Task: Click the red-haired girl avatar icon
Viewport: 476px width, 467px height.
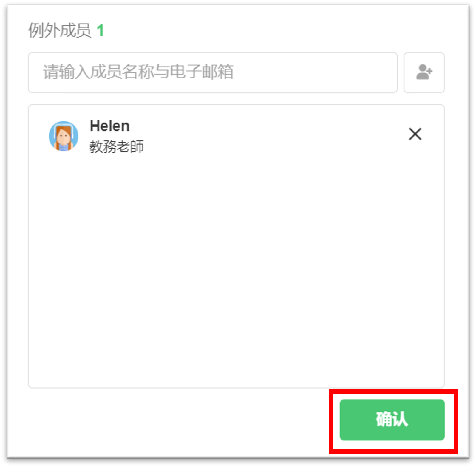Action: 64,136
